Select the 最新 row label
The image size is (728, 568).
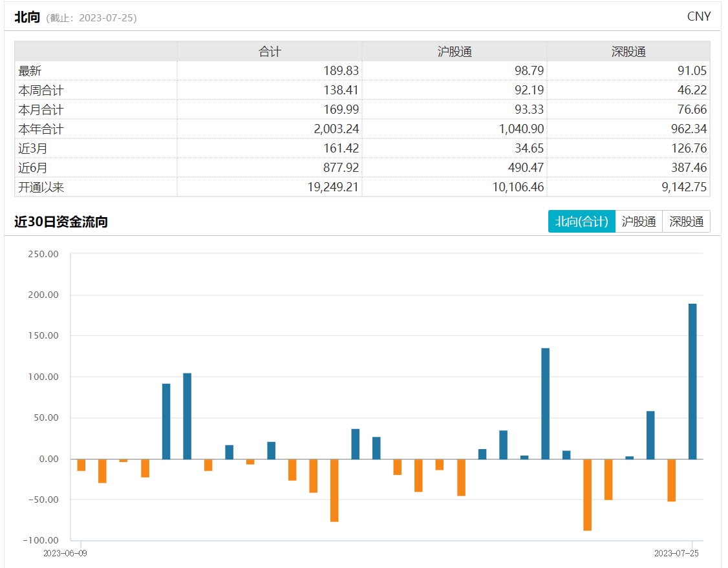pos(30,71)
